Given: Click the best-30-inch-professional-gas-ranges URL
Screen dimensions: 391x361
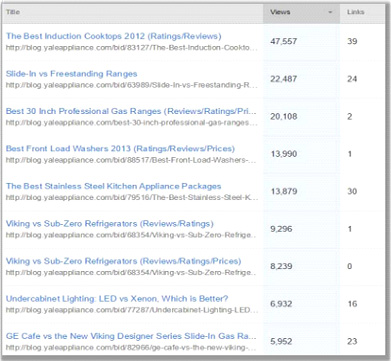Looking at the screenshot, I should 131,123.
